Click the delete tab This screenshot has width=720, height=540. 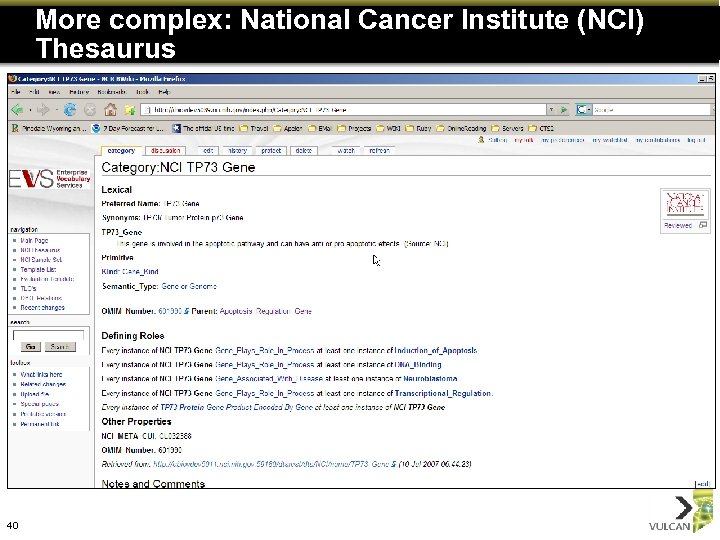tap(304, 151)
